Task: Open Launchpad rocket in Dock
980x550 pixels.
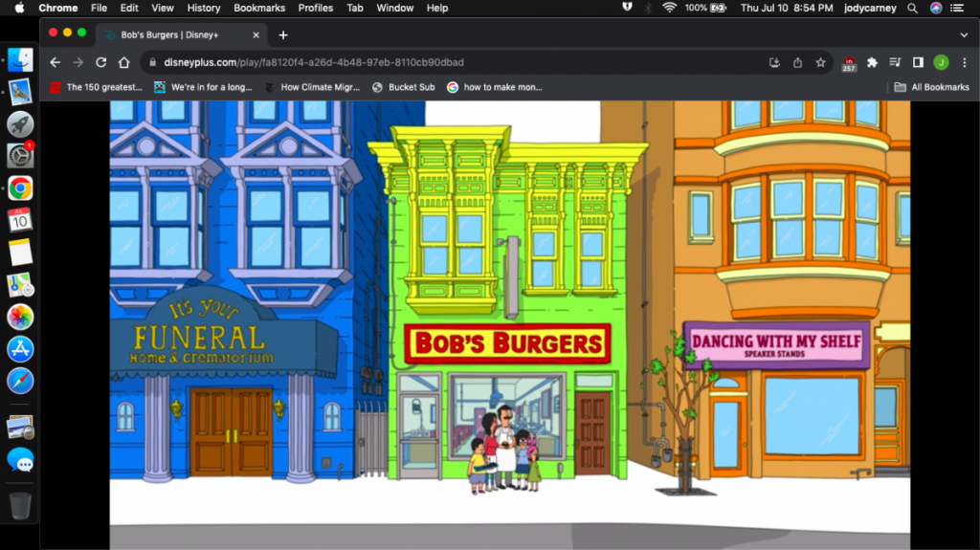Action: click(x=20, y=124)
